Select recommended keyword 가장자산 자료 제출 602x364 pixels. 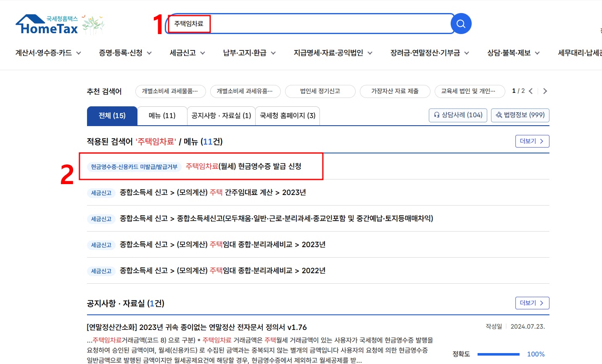395,91
